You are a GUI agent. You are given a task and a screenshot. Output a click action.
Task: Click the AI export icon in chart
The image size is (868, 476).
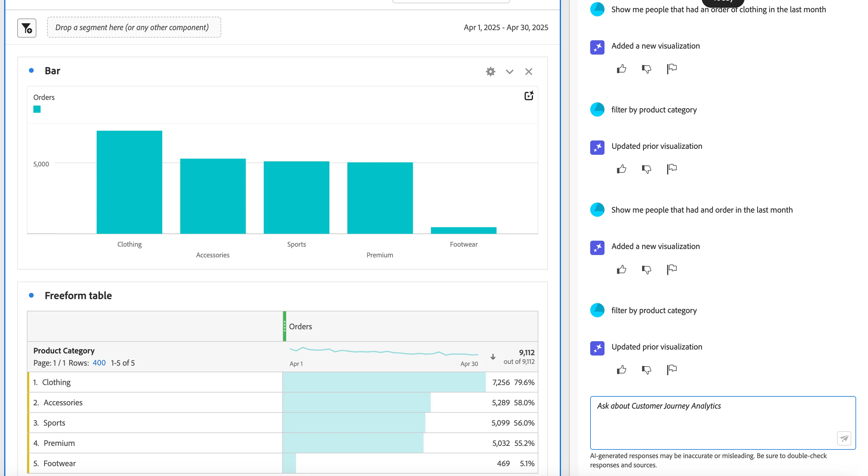(x=529, y=96)
